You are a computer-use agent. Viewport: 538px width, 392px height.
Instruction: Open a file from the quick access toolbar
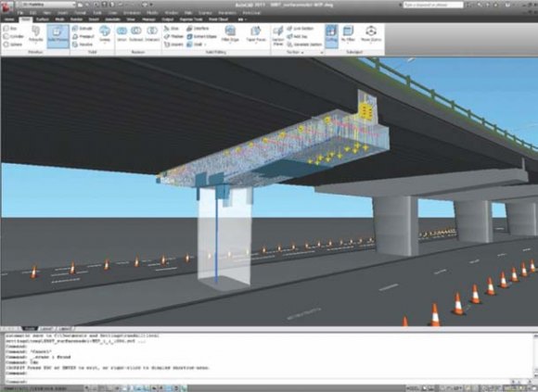pos(87,5)
